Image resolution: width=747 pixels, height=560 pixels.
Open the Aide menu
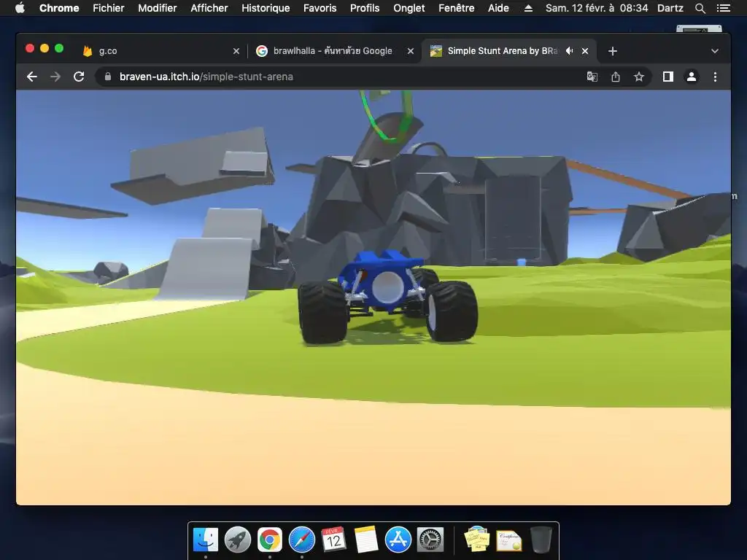[x=498, y=8]
